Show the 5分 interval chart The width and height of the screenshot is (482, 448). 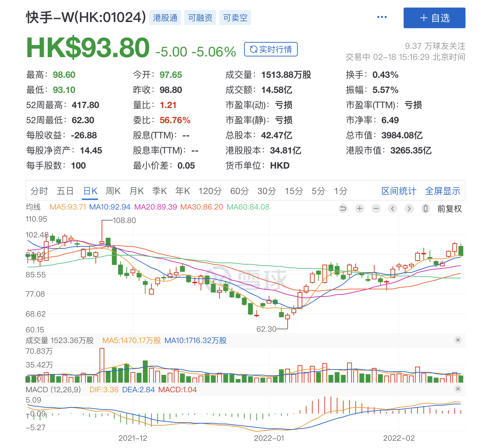(318, 191)
